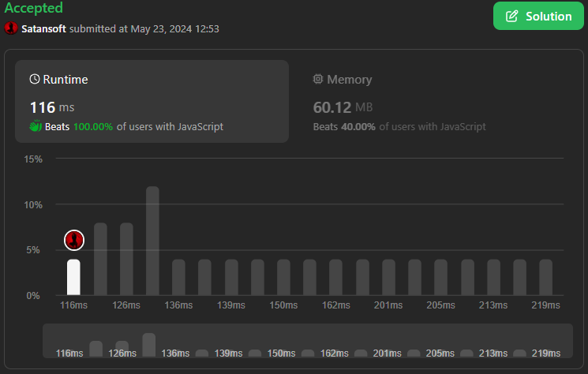Viewport: 588px width, 374px height.
Task: Click the green Solution button
Action: click(x=539, y=16)
